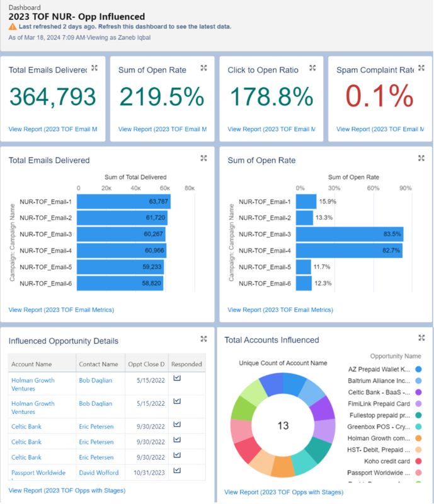Click Fullestop prepaid legend swatch
The image size is (434, 504).
(418, 415)
